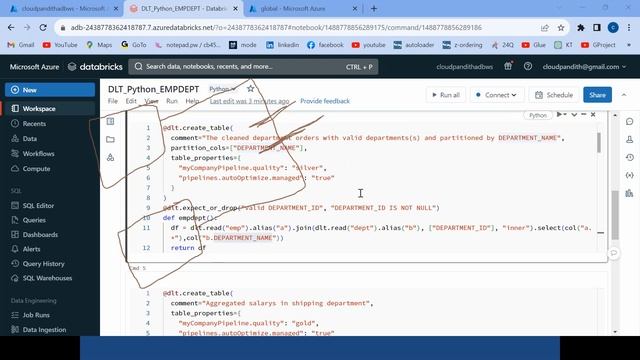The width and height of the screenshot is (640, 360).
Task: Open the Workspace sidebar item
Action: pyautogui.click(x=39, y=109)
